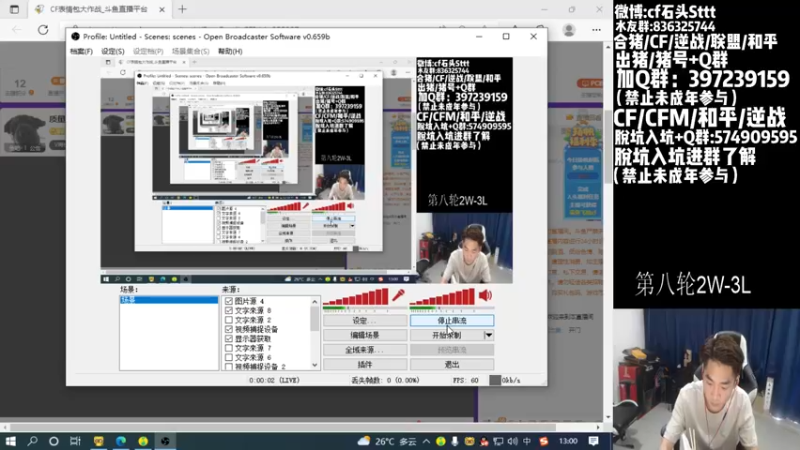Open Cortana circle on taskbar
The image size is (800, 450).
click(54, 441)
